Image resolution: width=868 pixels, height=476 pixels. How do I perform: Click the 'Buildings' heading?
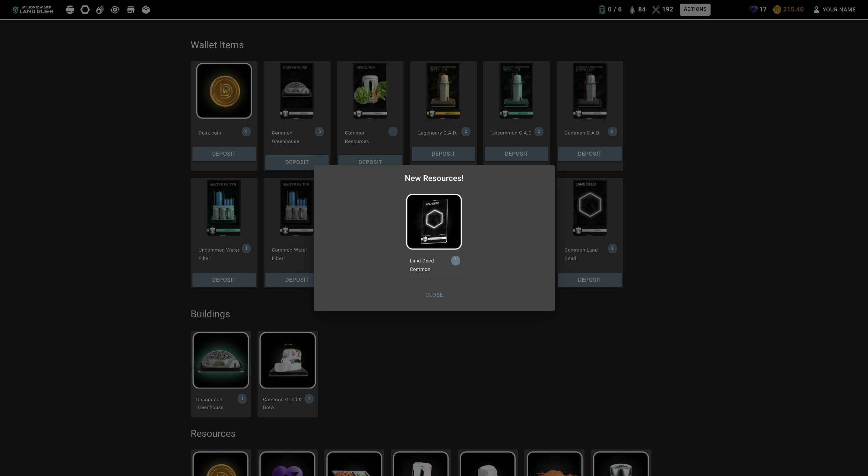(210, 314)
